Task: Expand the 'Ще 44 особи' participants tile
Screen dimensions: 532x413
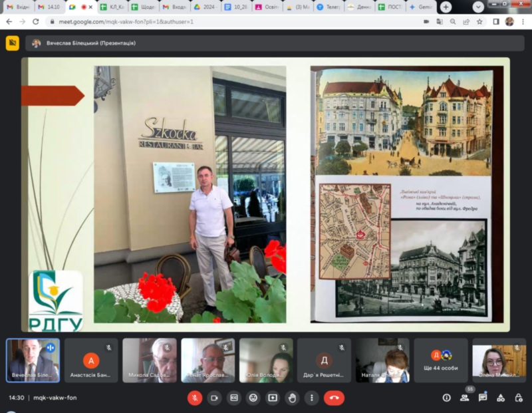Action: point(440,360)
